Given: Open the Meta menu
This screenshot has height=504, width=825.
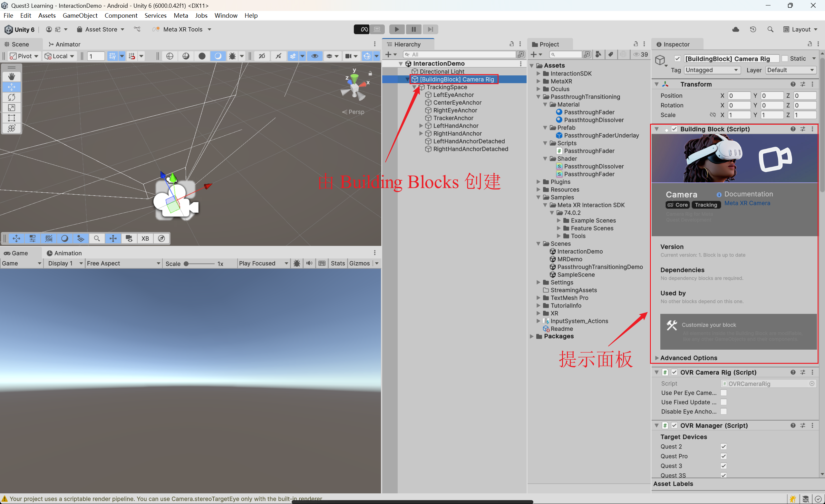Looking at the screenshot, I should click(181, 15).
